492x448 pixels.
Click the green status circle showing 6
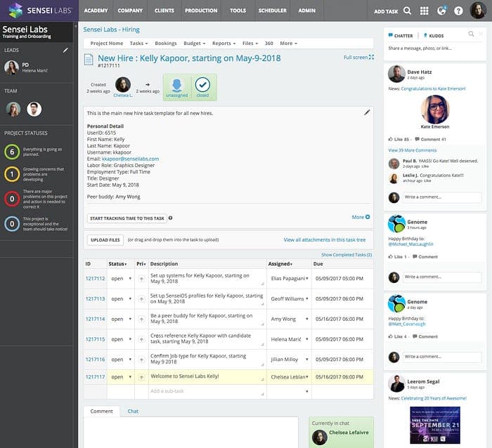[12, 152]
